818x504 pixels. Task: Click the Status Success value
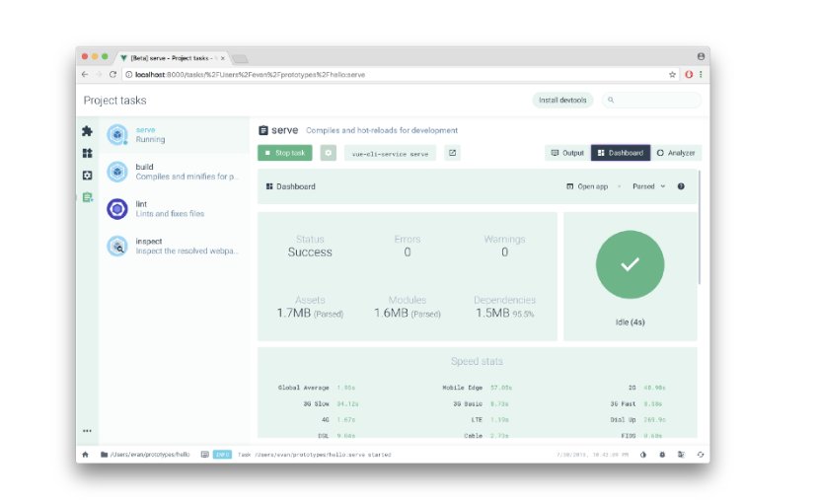tap(310, 252)
